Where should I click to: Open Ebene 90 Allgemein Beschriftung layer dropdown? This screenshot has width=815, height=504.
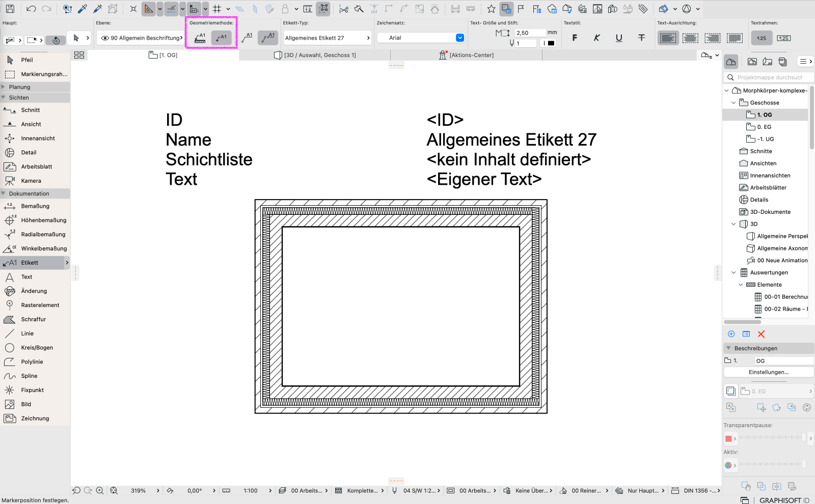(141, 38)
